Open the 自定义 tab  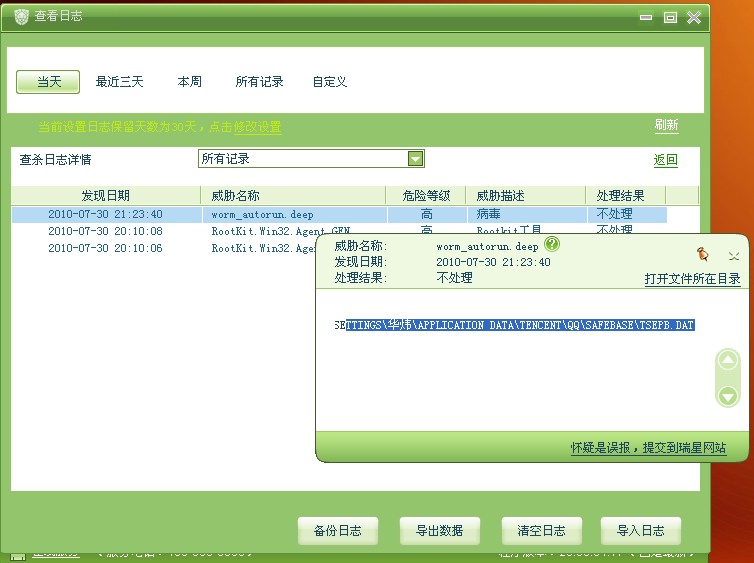tap(329, 82)
